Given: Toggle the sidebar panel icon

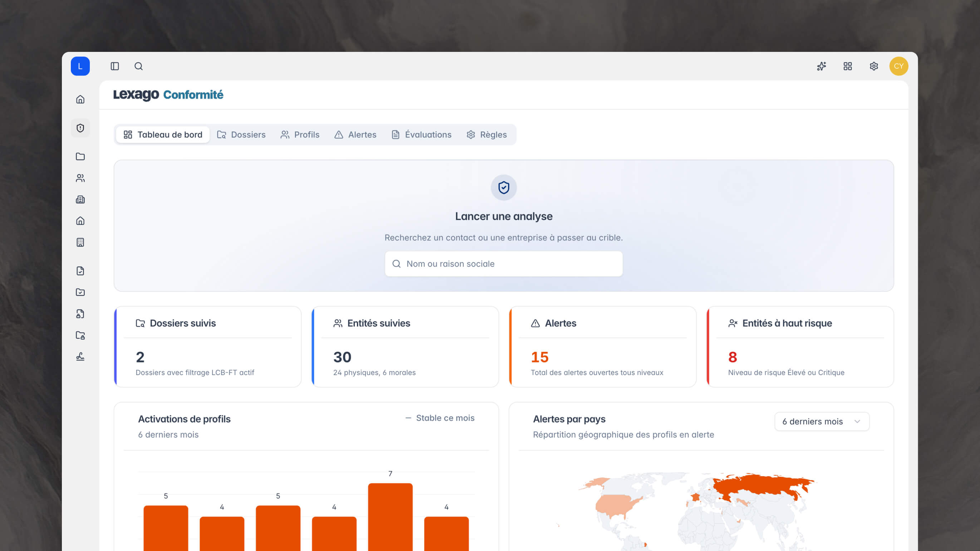Looking at the screenshot, I should [x=115, y=66].
